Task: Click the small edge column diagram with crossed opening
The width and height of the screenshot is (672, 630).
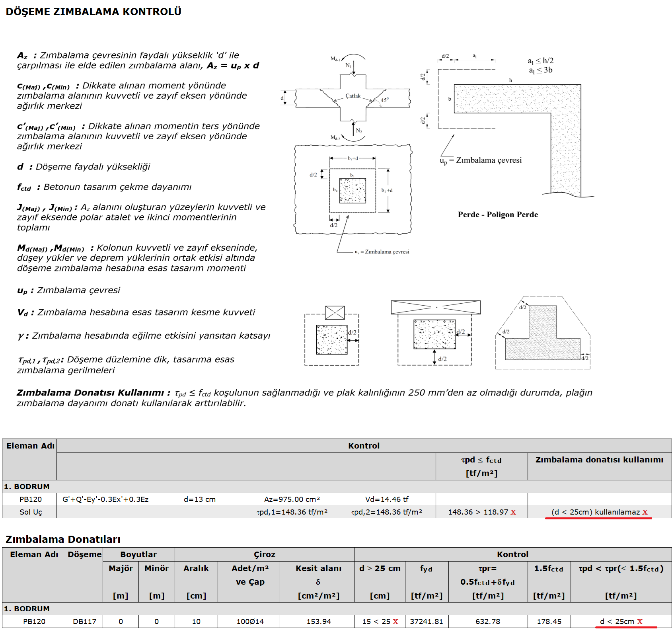Action: pos(332,335)
